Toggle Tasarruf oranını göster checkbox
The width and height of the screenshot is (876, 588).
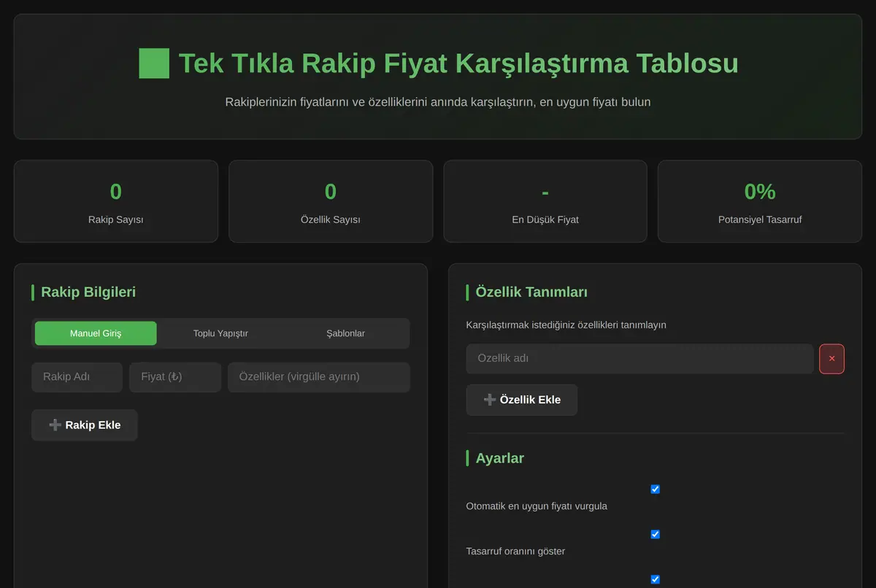click(655, 534)
